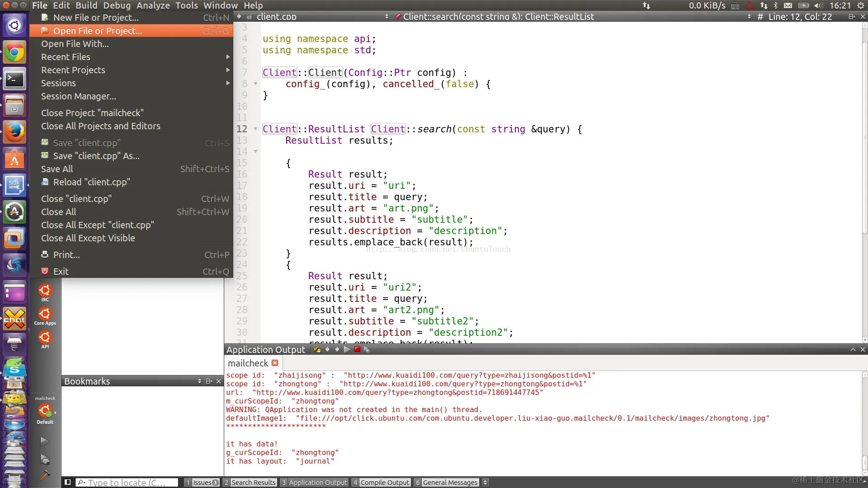Build the project with the hammer icon
The width and height of the screenshot is (868, 488).
point(44,476)
